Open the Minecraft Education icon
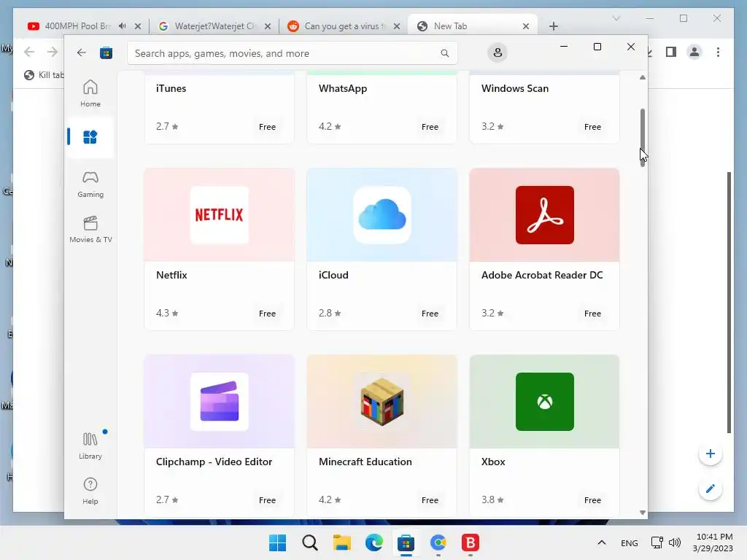Image resolution: width=747 pixels, height=560 pixels. (x=382, y=402)
